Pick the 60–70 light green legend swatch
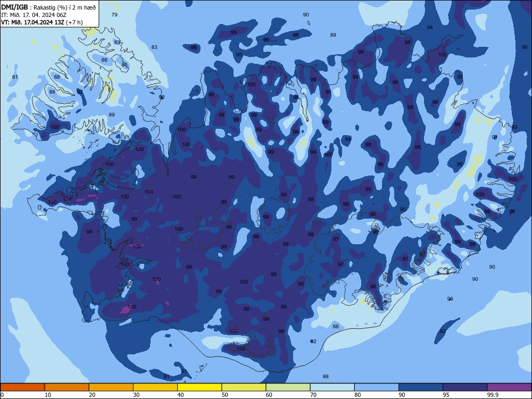The height and width of the screenshot is (399, 532). (288, 387)
